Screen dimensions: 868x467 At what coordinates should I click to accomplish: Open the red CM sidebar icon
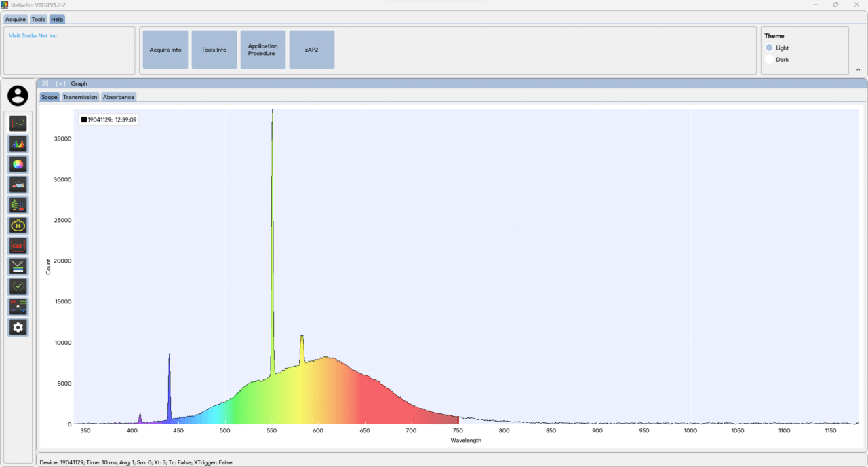(18, 246)
